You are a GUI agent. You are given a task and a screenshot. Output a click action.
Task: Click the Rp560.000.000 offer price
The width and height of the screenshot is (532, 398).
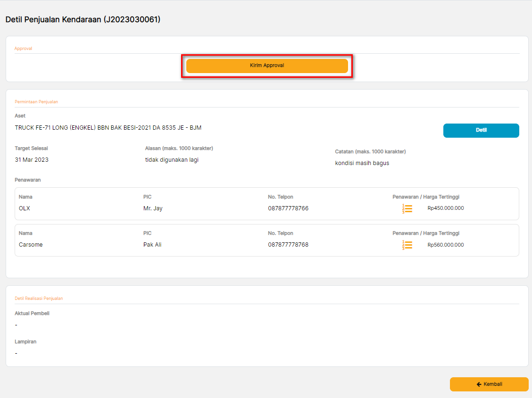(445, 245)
